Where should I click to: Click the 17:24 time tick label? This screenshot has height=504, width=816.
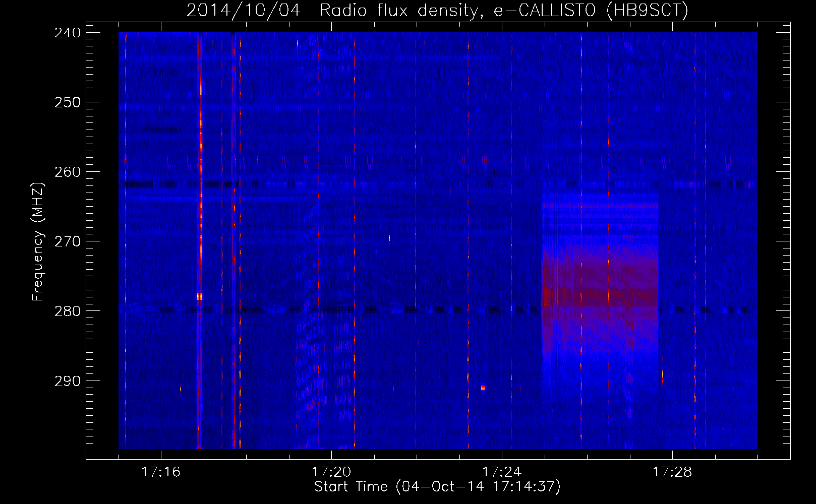(x=502, y=472)
